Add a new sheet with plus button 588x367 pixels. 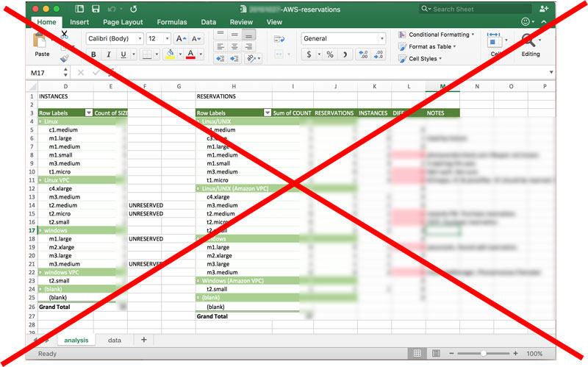143,340
